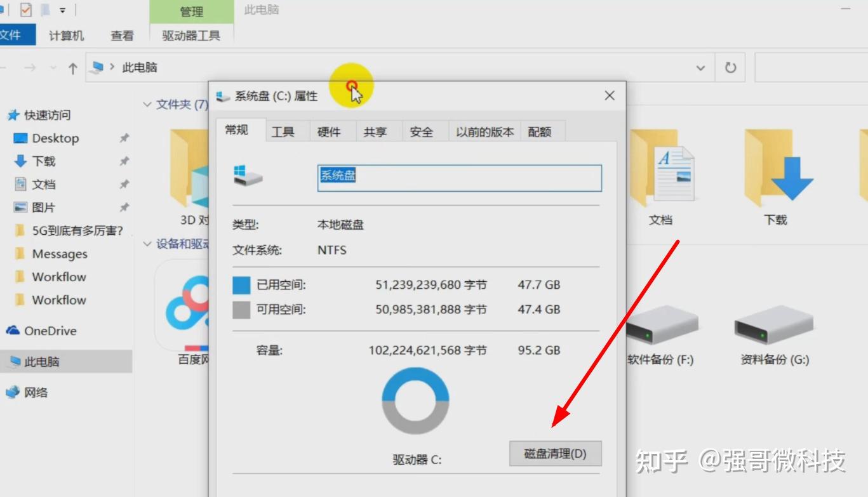Click the disk usage donut chart
Screen dimensions: 868x497
click(415, 401)
